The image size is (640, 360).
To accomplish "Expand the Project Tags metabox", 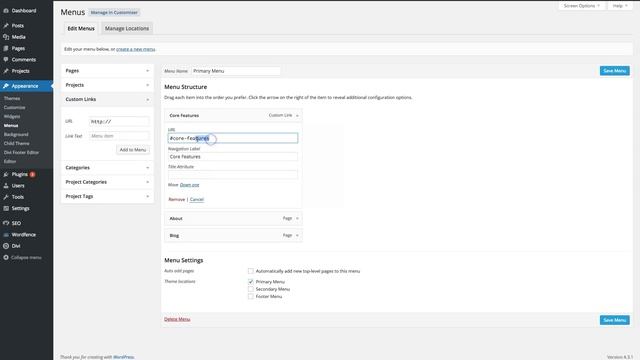I will click(147, 196).
